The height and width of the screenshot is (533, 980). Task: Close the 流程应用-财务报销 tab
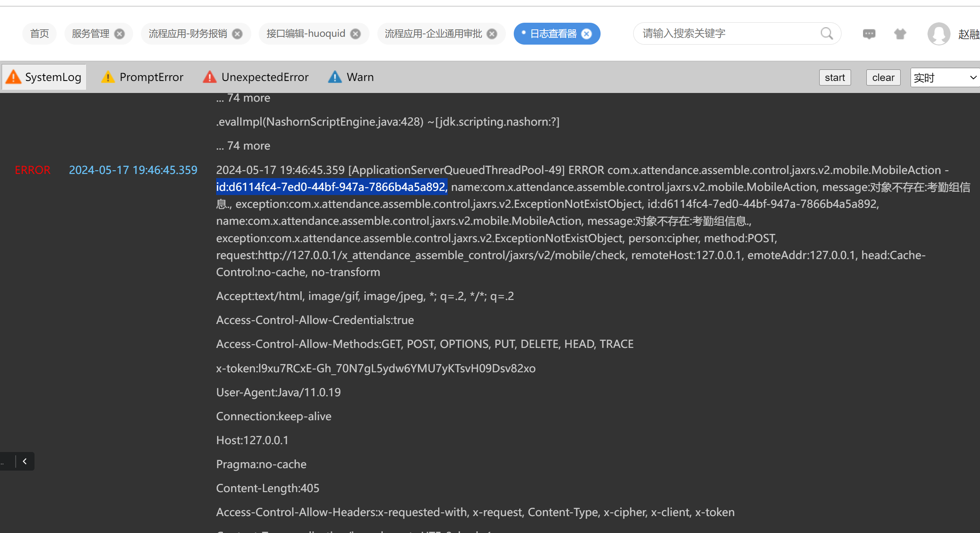coord(237,34)
